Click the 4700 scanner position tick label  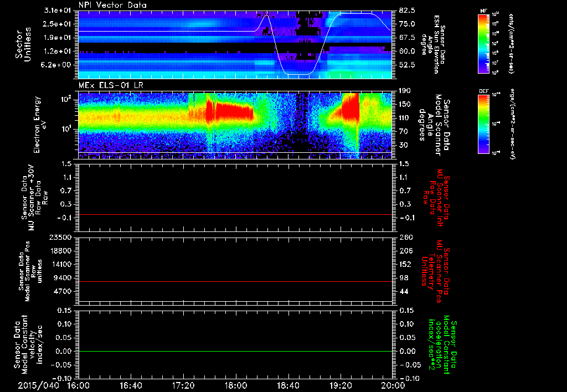63,291
